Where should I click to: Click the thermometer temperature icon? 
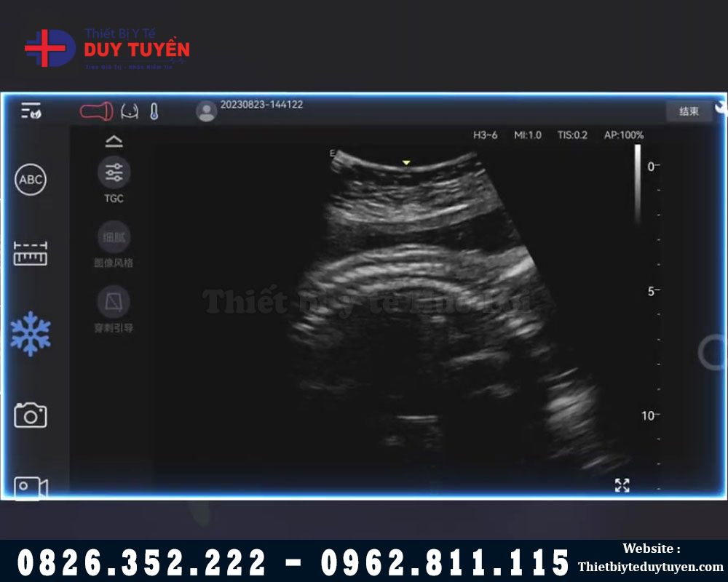pyautogui.click(x=154, y=111)
